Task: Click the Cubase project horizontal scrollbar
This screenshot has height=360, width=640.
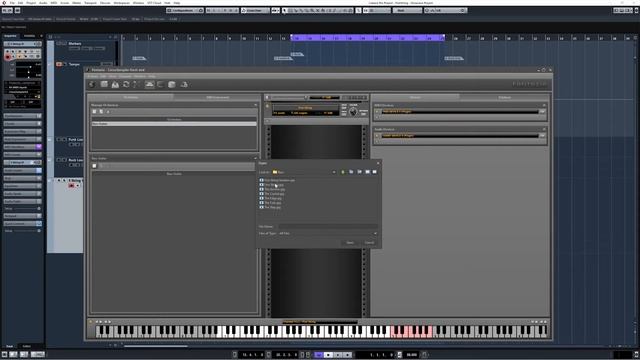Action: pos(156,346)
